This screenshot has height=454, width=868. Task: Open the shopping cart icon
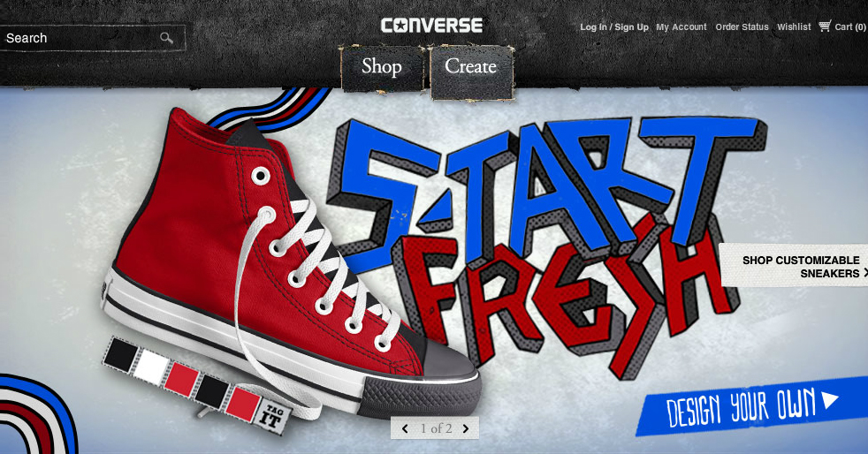(x=825, y=26)
